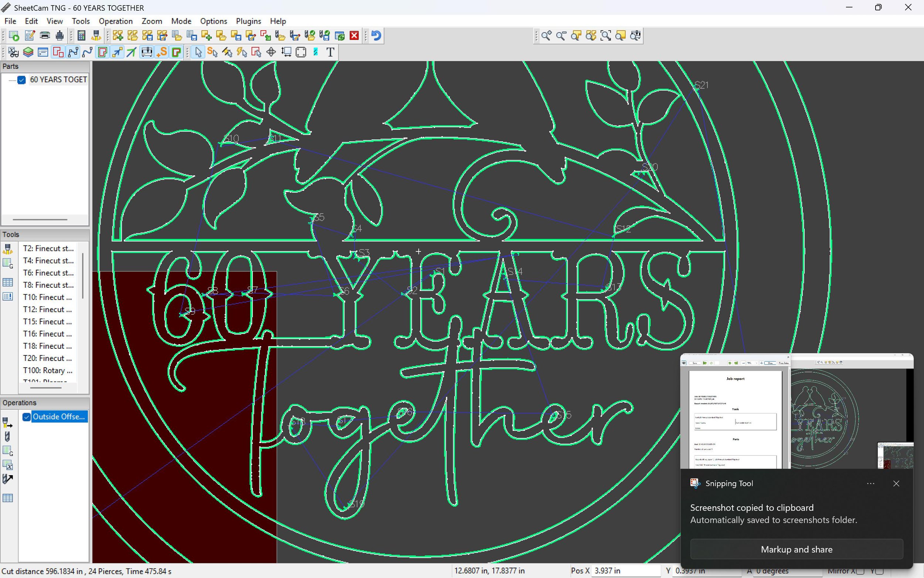Open the Plugins menu

(x=248, y=21)
